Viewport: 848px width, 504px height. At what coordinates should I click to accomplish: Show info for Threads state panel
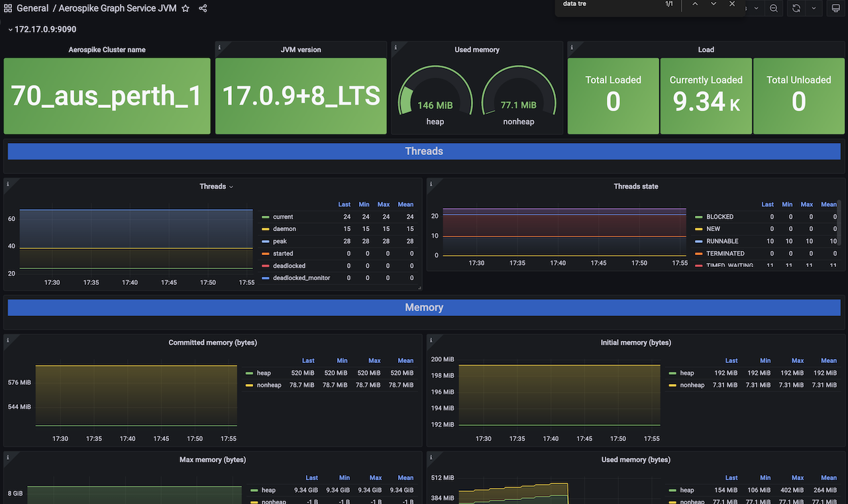pyautogui.click(x=431, y=183)
